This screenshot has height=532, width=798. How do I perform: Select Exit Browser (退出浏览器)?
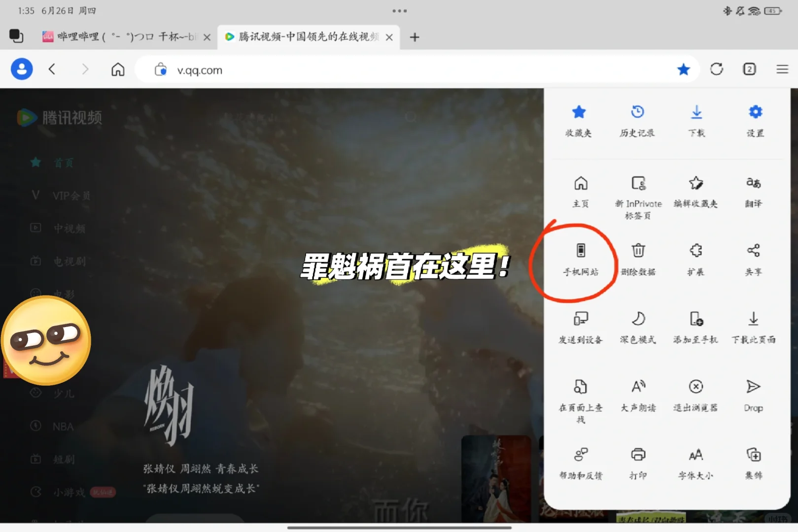coord(695,396)
